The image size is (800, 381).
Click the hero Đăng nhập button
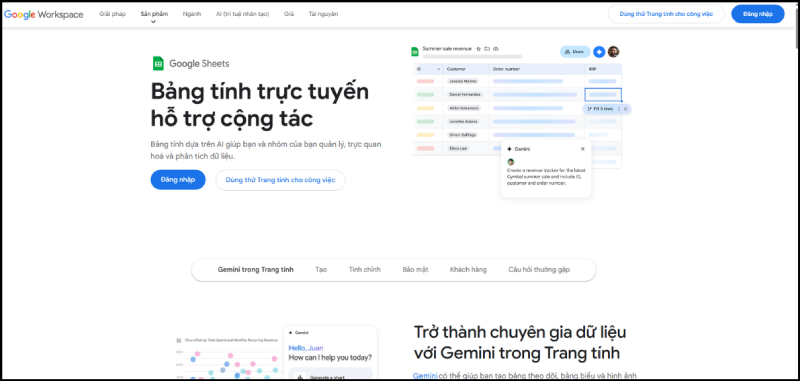178,180
